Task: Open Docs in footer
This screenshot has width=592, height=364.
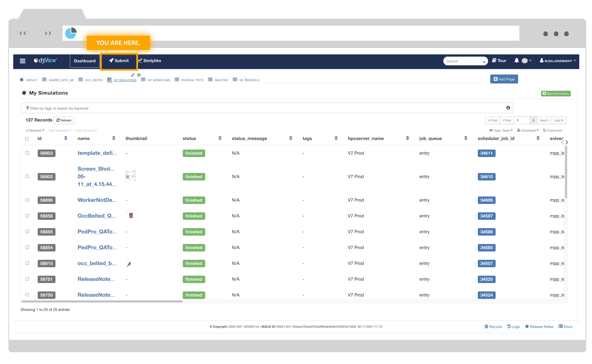Action: 565,326
